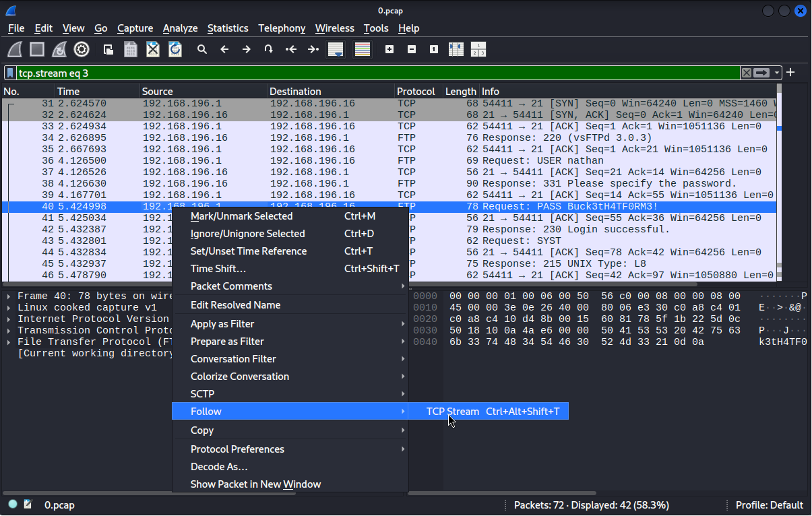This screenshot has height=516, width=812.
Task: Sort packets by the Time column header
Action: [x=97, y=92]
